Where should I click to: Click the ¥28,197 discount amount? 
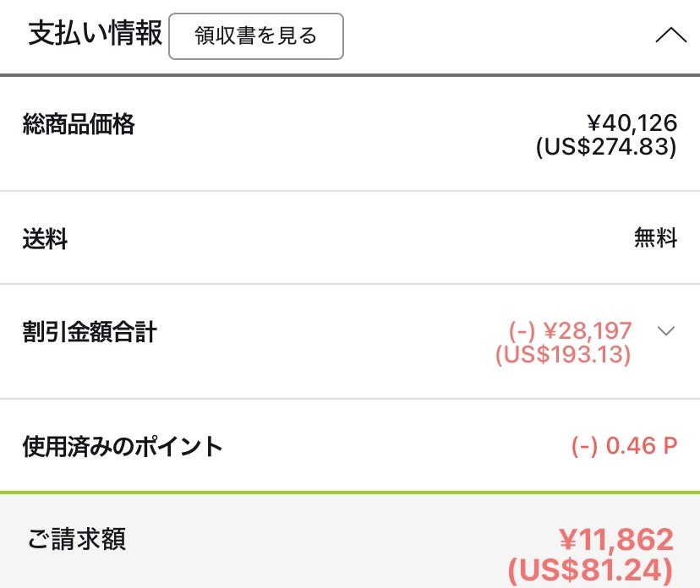[x=571, y=330]
